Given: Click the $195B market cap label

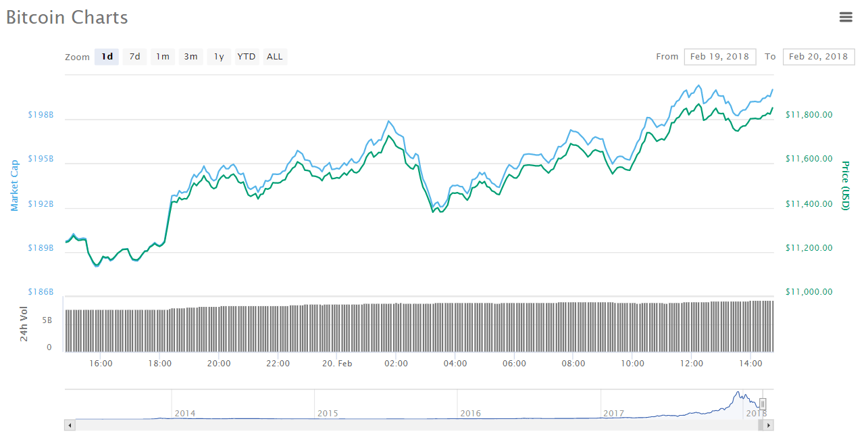Looking at the screenshot, I should coord(41,159).
